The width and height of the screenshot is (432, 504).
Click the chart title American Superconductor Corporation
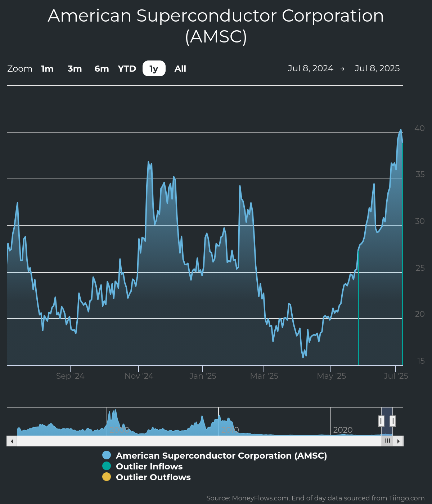[216, 26]
